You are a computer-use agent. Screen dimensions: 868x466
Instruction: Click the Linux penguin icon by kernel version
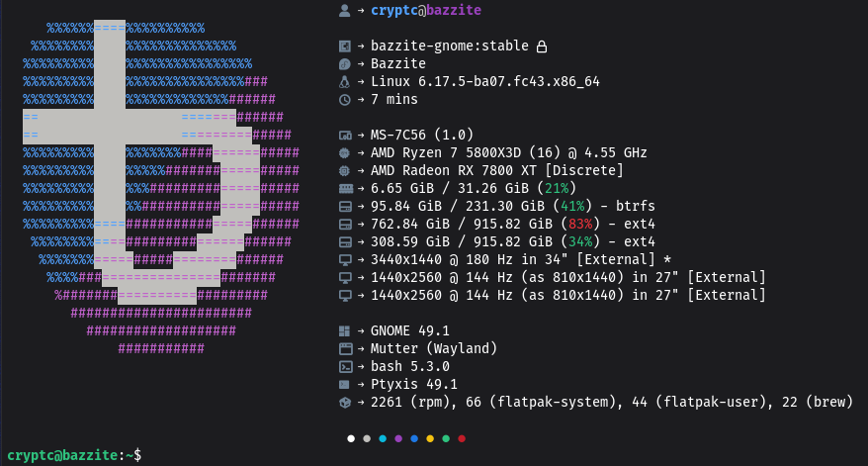click(x=344, y=82)
